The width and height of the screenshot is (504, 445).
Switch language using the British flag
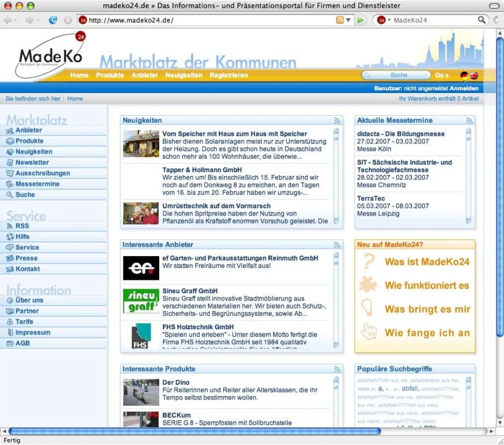click(474, 75)
